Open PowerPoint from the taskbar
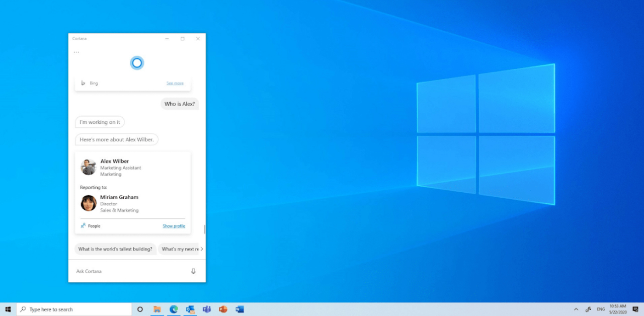Viewport: 644px width, 316px height. (x=223, y=309)
